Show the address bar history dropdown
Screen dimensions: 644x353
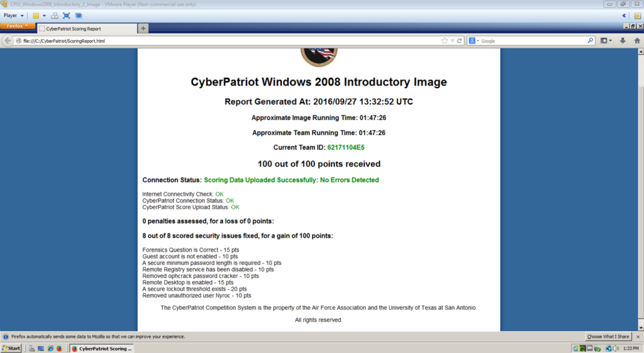452,41
